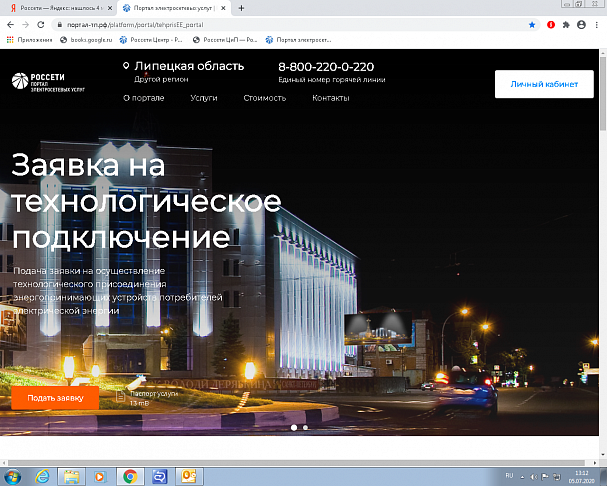Click the RU language indicator in the tray
This screenshot has height=486, width=607.
click(508, 476)
